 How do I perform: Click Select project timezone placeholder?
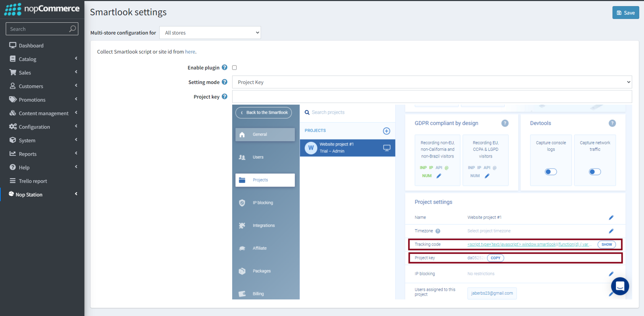point(489,231)
